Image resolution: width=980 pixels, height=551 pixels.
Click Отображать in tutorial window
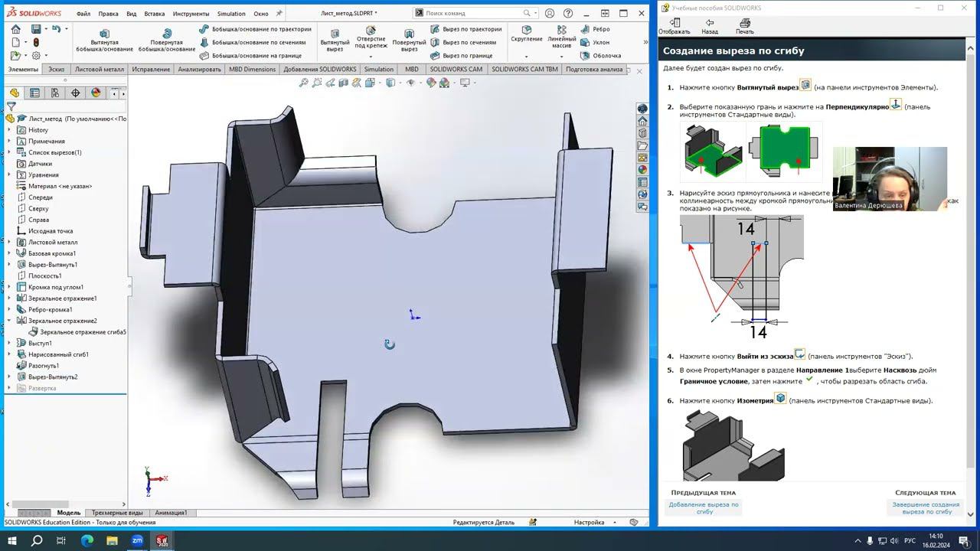(674, 28)
